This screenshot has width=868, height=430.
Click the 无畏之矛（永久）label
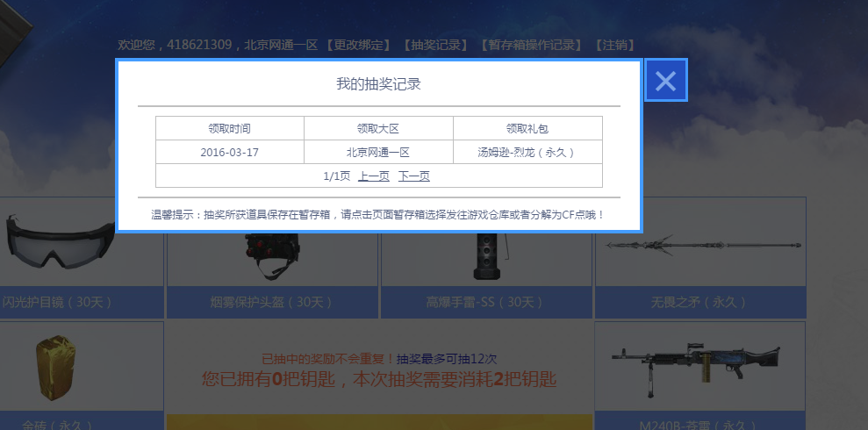click(x=700, y=302)
